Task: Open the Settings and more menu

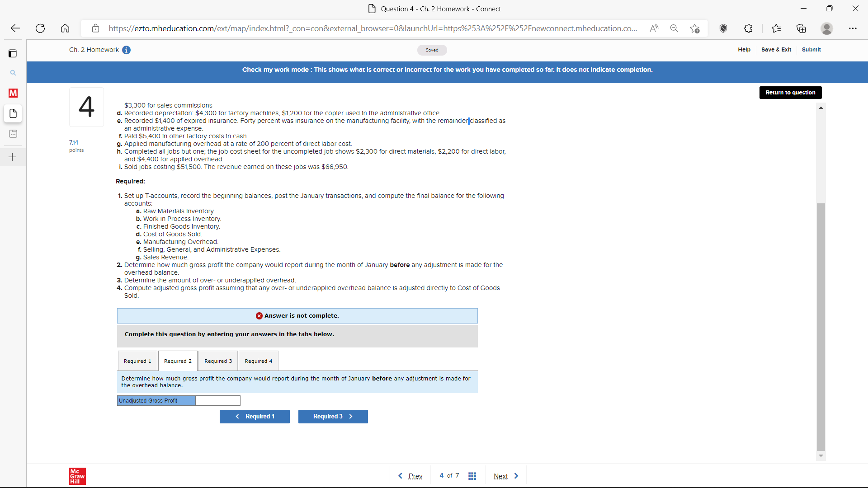Action: point(853,28)
